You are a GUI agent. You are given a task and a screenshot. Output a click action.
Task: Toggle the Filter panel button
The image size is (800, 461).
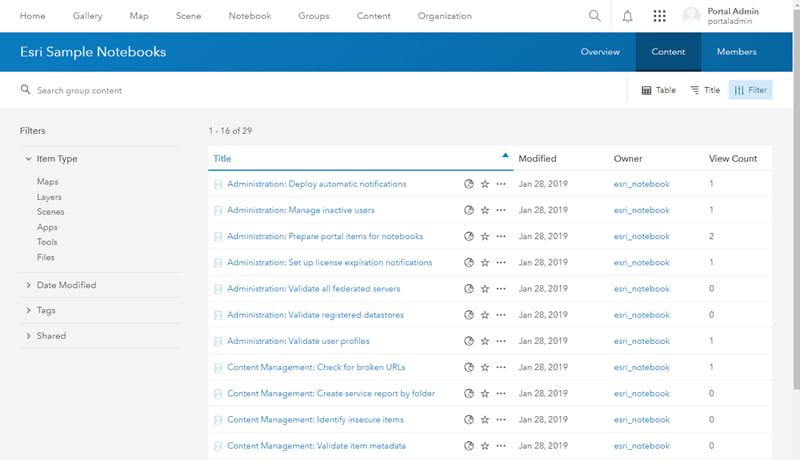point(750,90)
